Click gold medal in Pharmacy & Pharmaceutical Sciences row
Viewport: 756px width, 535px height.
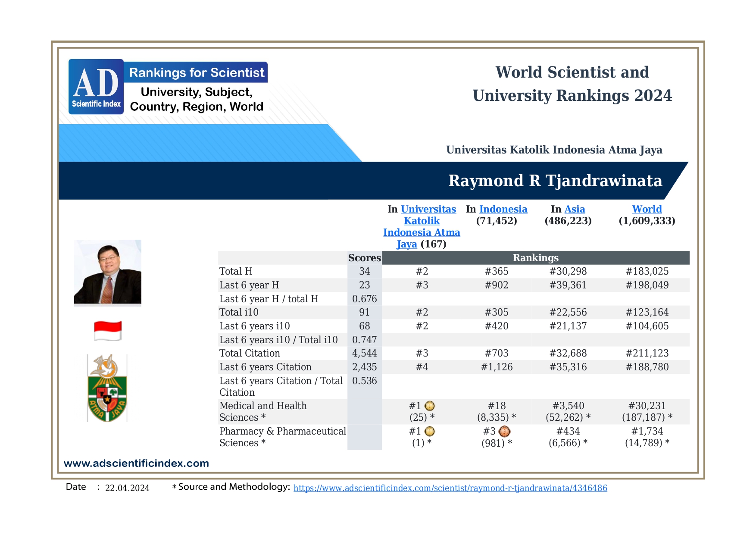[x=430, y=432]
